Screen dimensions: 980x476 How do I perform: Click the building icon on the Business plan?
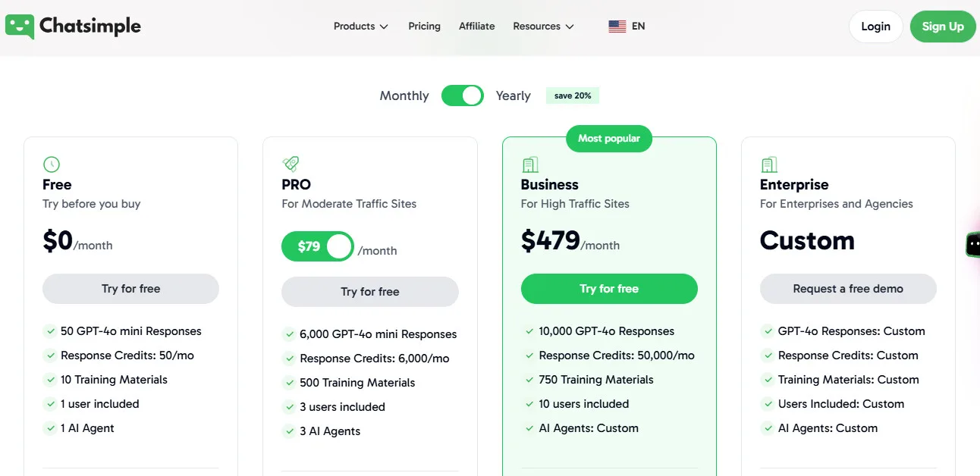tap(529, 164)
